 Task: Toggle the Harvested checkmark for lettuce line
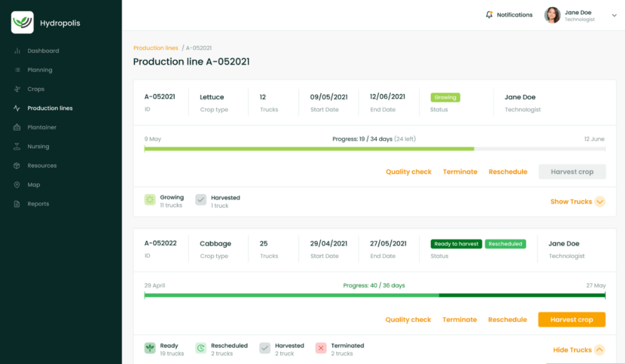201,200
